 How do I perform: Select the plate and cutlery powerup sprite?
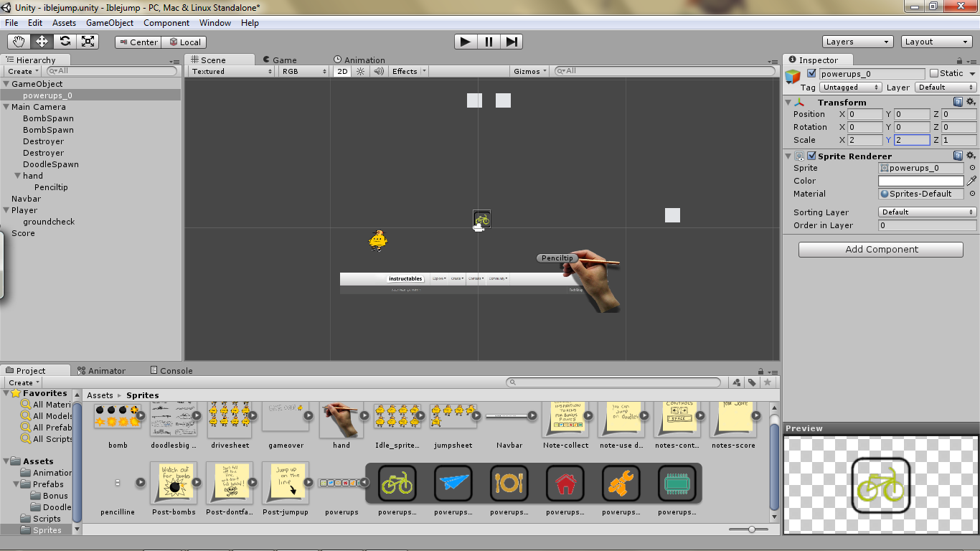coord(509,484)
